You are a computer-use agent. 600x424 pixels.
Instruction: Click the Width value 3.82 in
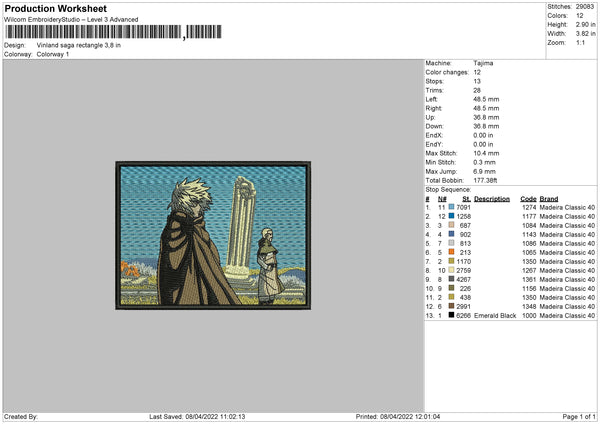click(x=585, y=34)
